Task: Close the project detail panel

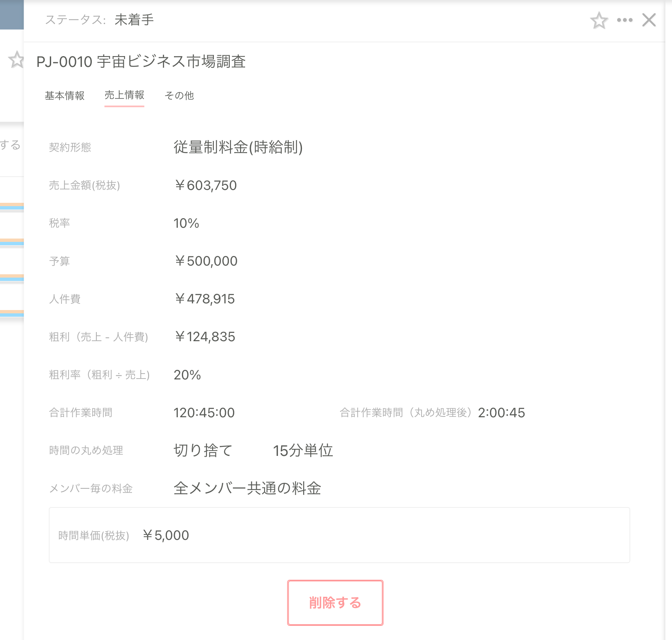Action: point(649,20)
